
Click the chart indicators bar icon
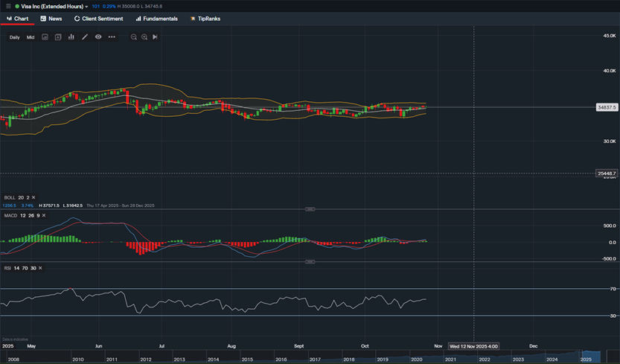[x=71, y=37]
